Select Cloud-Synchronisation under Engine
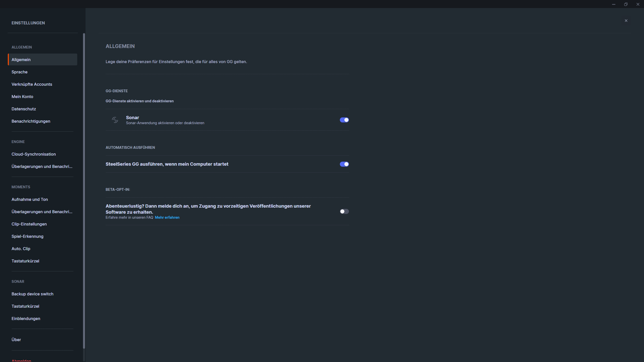The width and height of the screenshot is (644, 362). [33, 154]
